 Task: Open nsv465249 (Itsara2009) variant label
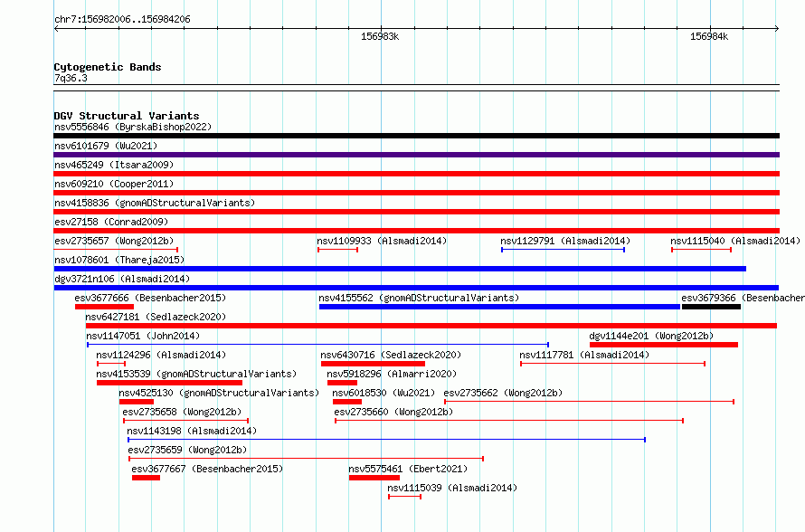pos(114,165)
